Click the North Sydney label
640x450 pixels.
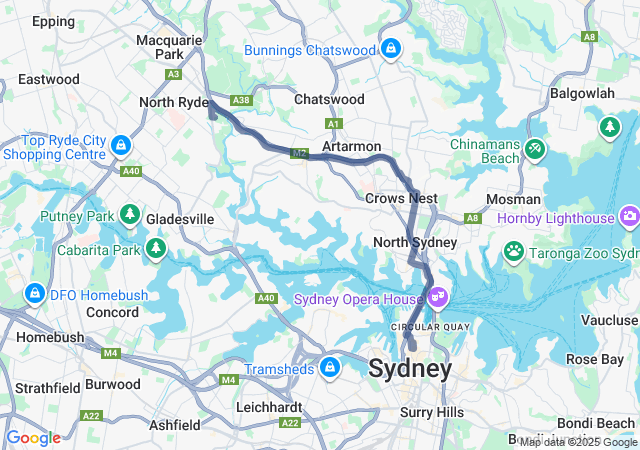tap(415, 242)
